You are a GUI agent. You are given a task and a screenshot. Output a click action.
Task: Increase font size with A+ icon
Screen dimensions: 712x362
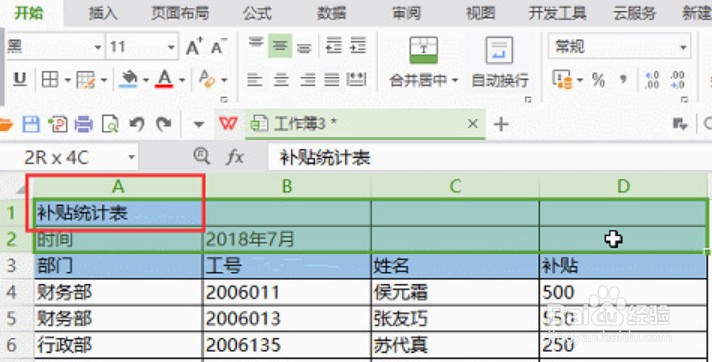tap(195, 46)
